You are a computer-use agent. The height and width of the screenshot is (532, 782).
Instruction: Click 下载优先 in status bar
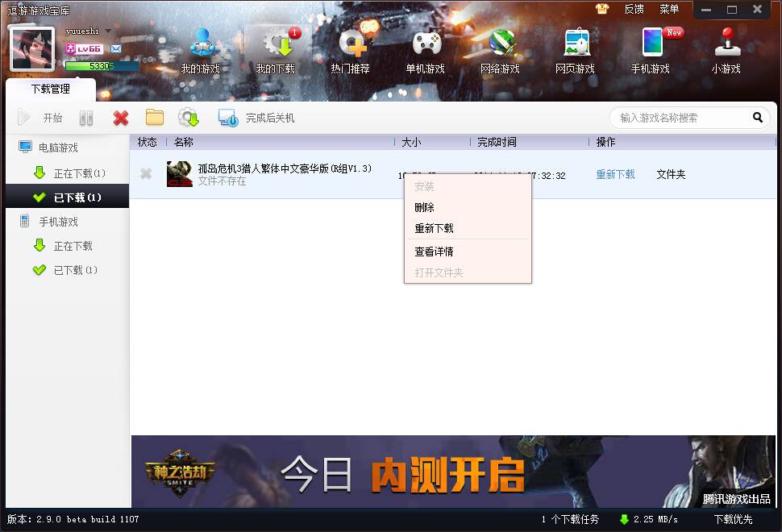(733, 520)
